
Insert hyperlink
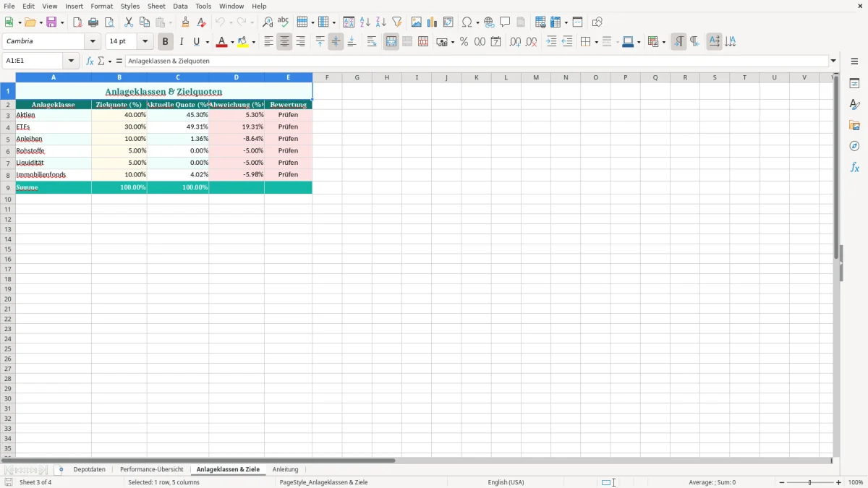pyautogui.click(x=490, y=22)
